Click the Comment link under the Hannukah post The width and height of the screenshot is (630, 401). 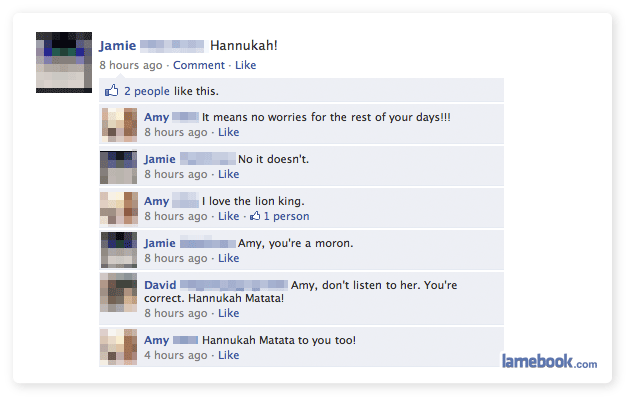(199, 65)
